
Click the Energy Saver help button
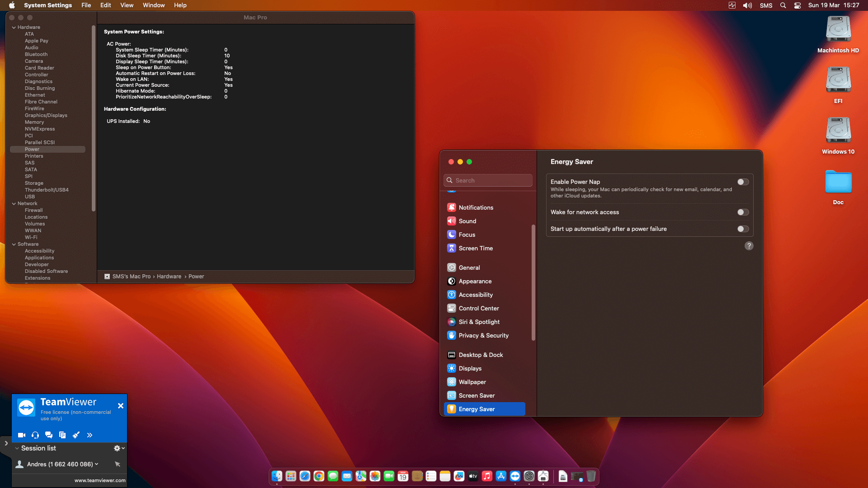749,246
